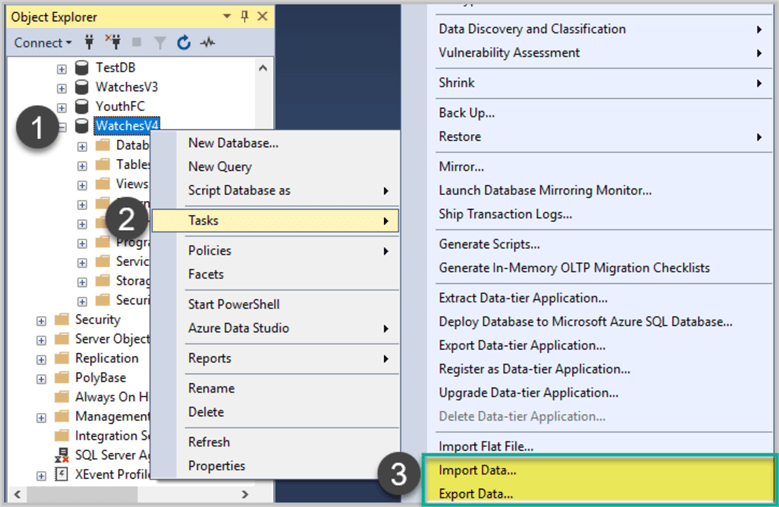Screen dimensions: 779x507
Task: Expand the Tables folder node
Action: click(x=82, y=166)
